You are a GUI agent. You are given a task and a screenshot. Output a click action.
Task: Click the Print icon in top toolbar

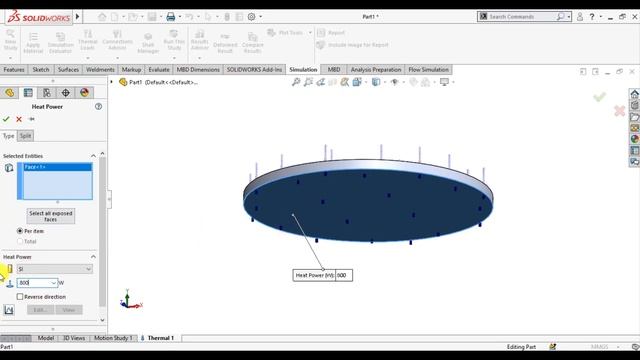coord(171,17)
